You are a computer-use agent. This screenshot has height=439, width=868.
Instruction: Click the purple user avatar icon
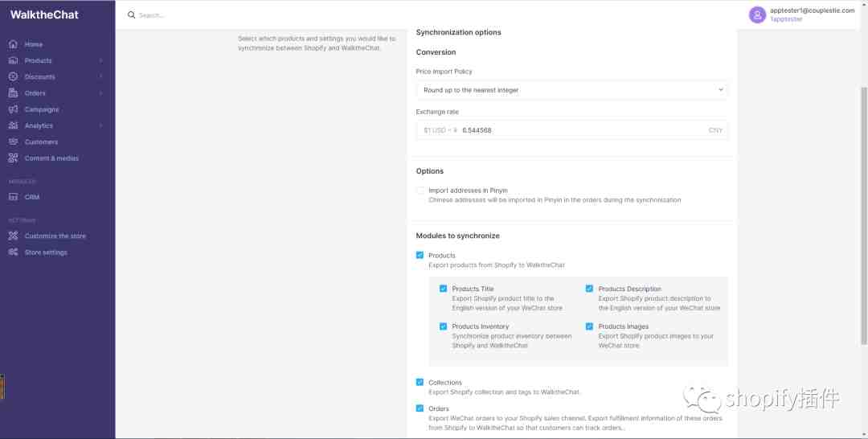[757, 15]
